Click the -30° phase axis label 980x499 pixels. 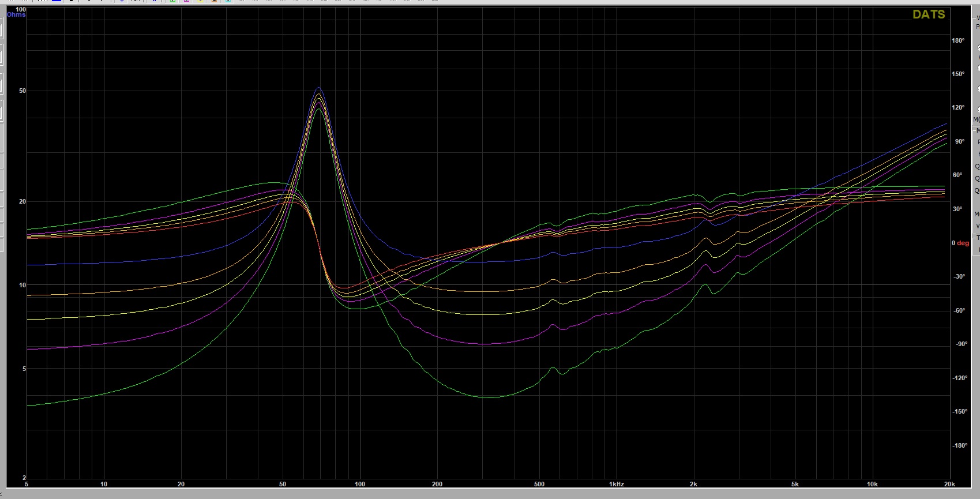(959, 277)
